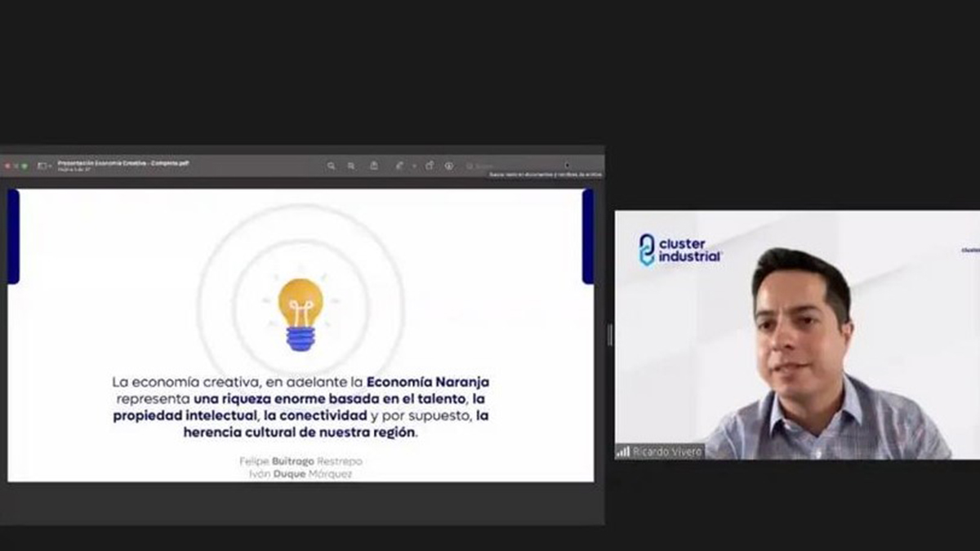Open the sidebar view menu button
980x551 pixels.
click(44, 166)
